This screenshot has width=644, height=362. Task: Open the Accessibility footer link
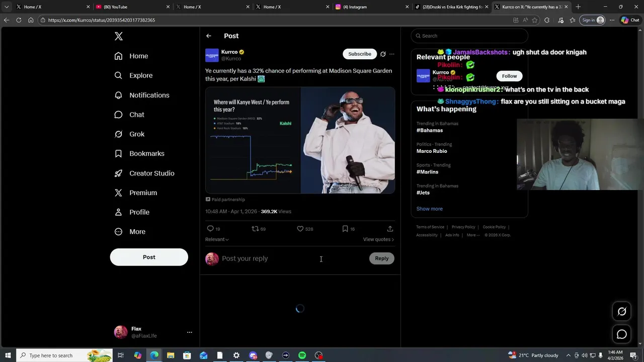click(x=427, y=235)
